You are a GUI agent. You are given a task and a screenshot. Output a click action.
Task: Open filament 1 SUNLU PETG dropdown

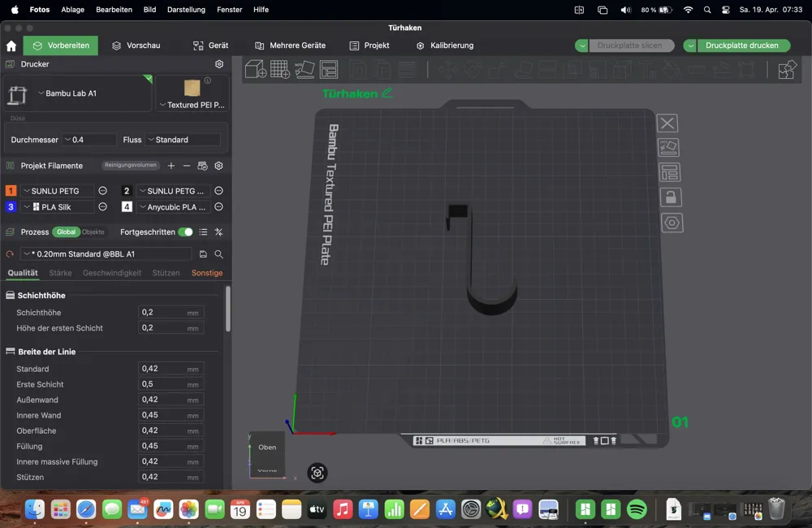[58, 191]
